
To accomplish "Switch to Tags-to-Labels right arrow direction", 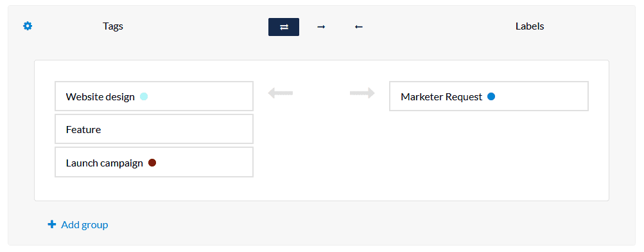I will click(321, 27).
